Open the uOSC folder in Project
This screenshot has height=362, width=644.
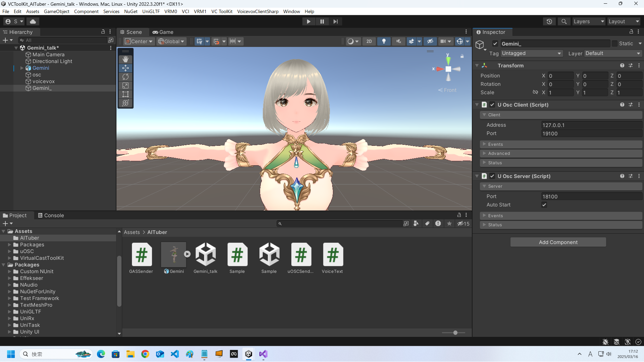click(x=27, y=251)
